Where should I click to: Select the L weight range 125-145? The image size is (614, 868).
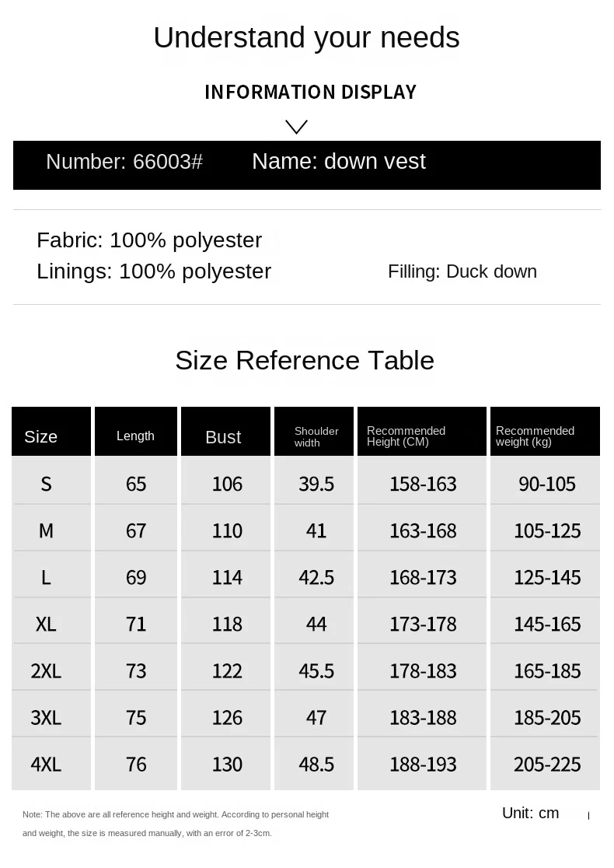click(547, 577)
